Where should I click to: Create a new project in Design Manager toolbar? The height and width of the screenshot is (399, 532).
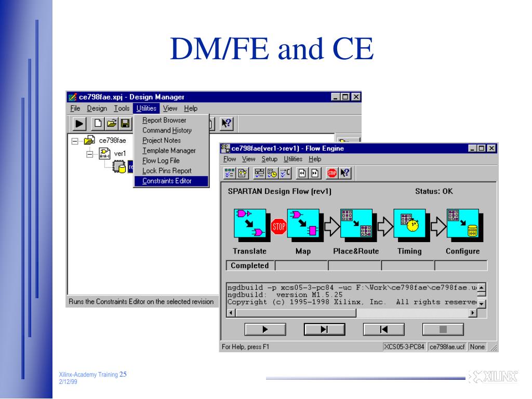pyautogui.click(x=98, y=124)
